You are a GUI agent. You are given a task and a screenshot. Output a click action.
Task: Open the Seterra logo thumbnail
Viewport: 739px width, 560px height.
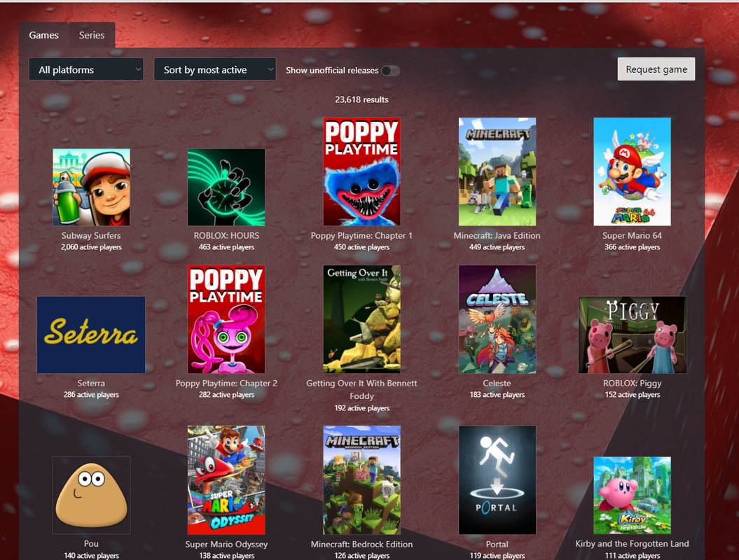(x=92, y=335)
